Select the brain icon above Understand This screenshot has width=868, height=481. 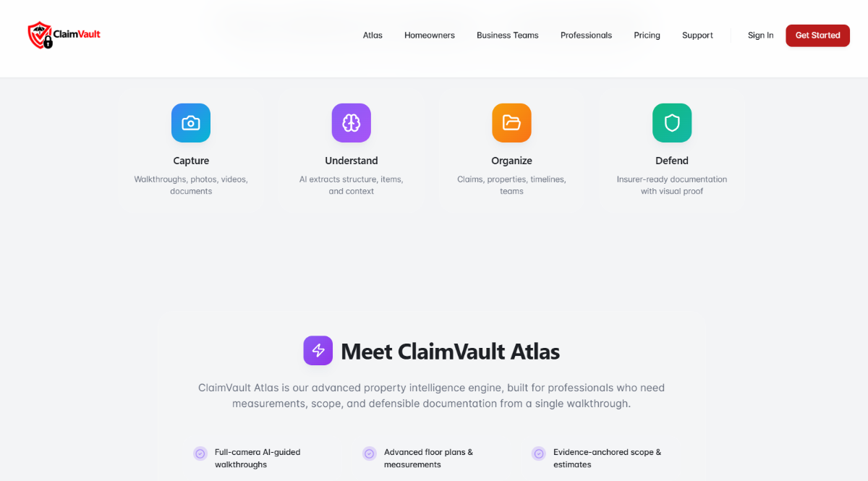351,123
